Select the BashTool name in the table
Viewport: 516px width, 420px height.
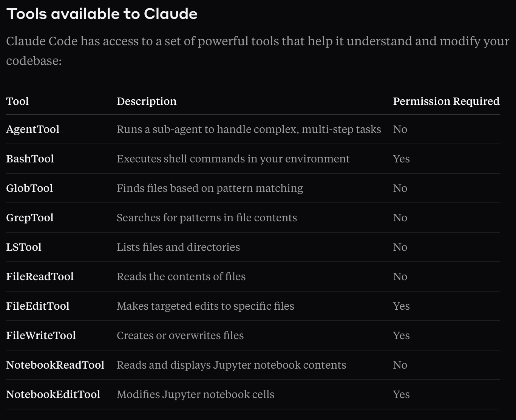[30, 159]
